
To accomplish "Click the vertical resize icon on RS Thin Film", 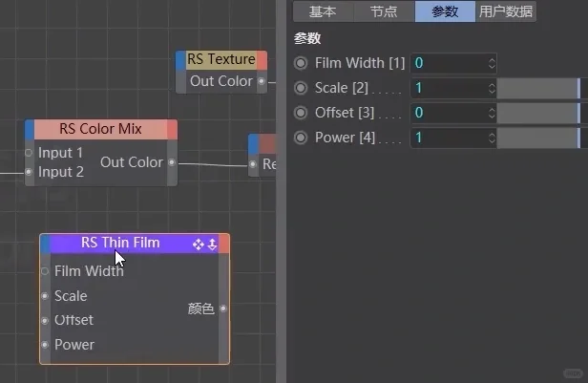I will click(212, 245).
